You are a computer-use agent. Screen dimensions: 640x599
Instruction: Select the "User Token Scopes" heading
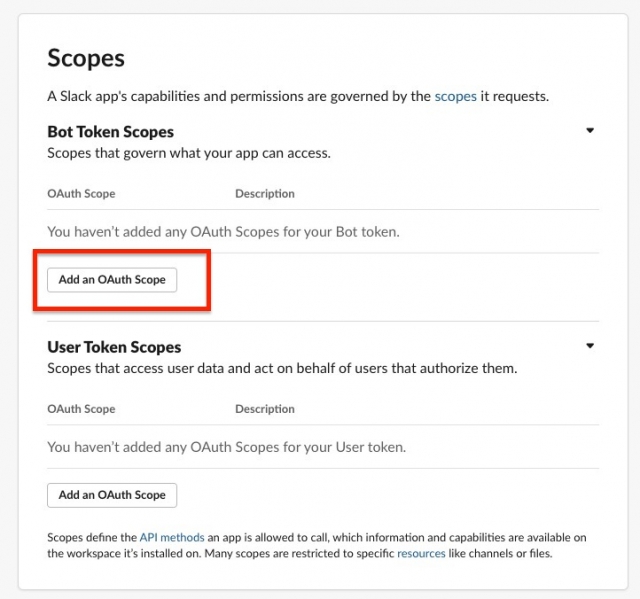click(114, 347)
